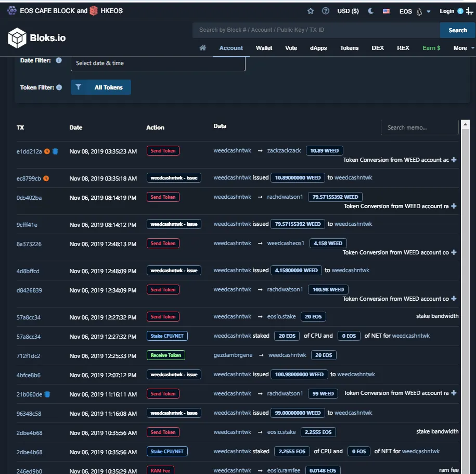The image size is (476, 474).
Task: Expand the More dropdown menu
Action: (464, 48)
